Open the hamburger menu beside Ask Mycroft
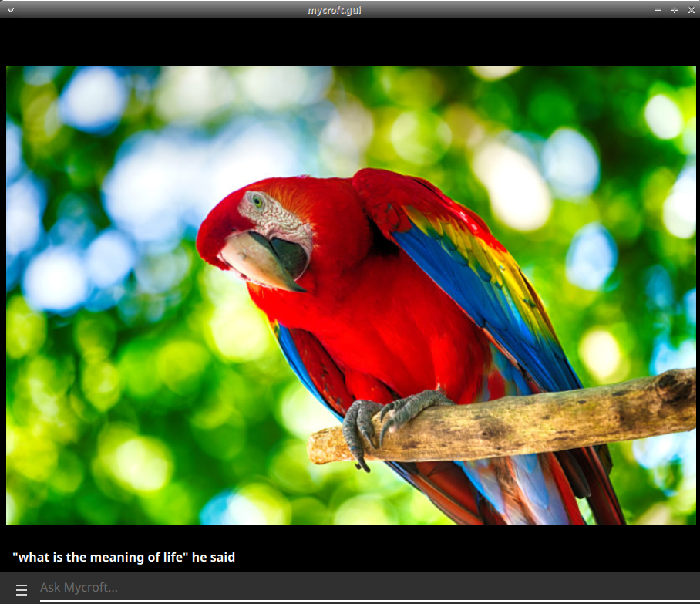Viewport: 700px width, 604px height. 22,589
